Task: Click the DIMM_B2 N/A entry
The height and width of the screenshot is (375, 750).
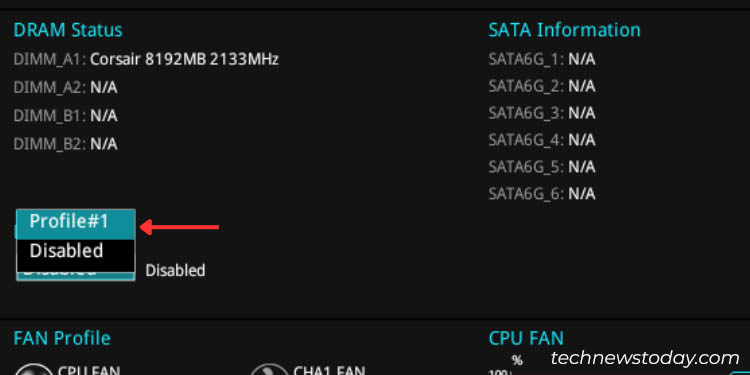Action: 65,144
